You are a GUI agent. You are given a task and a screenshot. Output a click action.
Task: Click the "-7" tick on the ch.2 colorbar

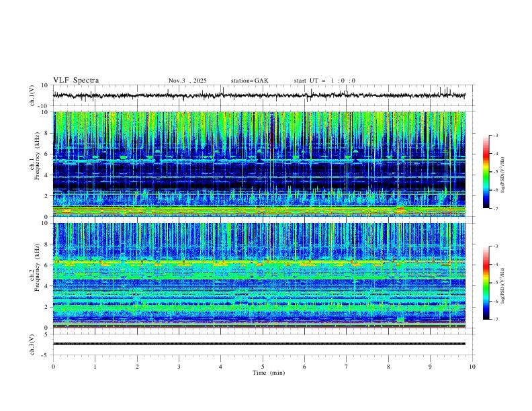pos(495,320)
